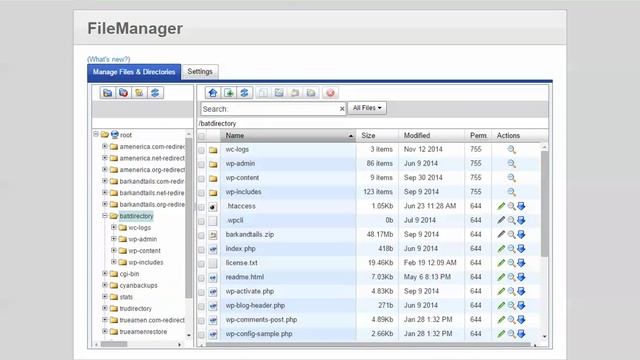The width and height of the screenshot is (640, 360).
Task: Collapse the batdirectory tree node
Action: tap(105, 216)
